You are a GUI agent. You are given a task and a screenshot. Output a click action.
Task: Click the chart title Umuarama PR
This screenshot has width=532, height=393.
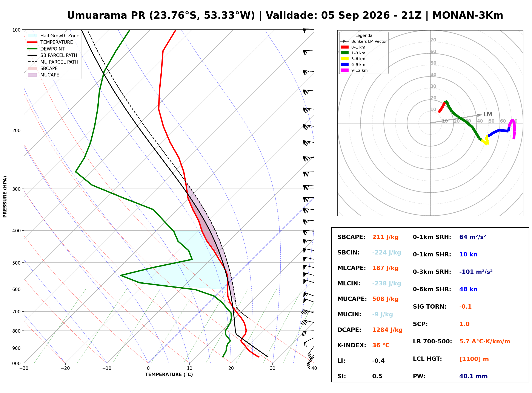[x=106, y=15]
